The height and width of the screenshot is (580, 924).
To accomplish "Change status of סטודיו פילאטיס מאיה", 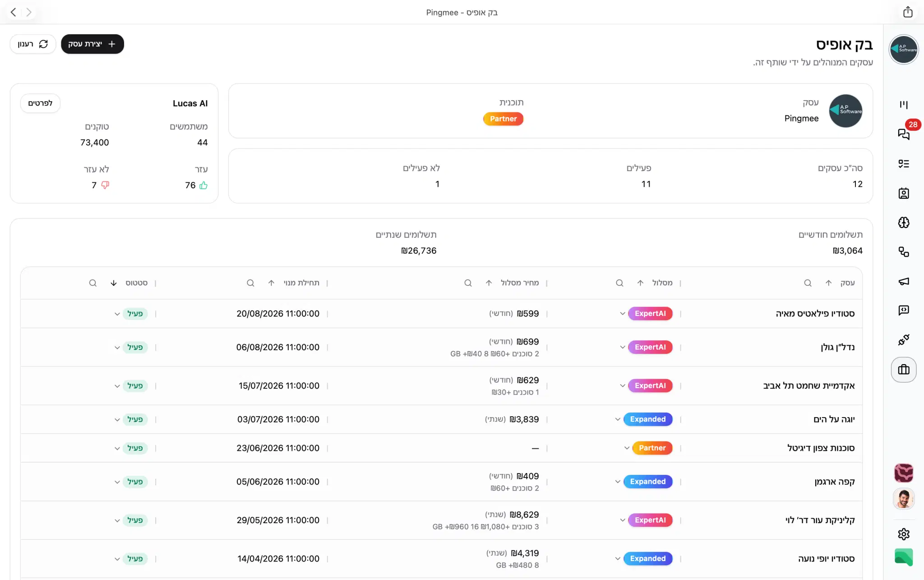I will point(130,314).
